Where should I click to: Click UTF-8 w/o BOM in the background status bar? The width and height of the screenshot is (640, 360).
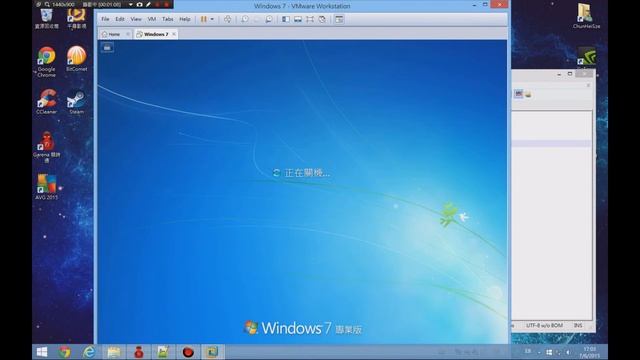pyautogui.click(x=544, y=325)
